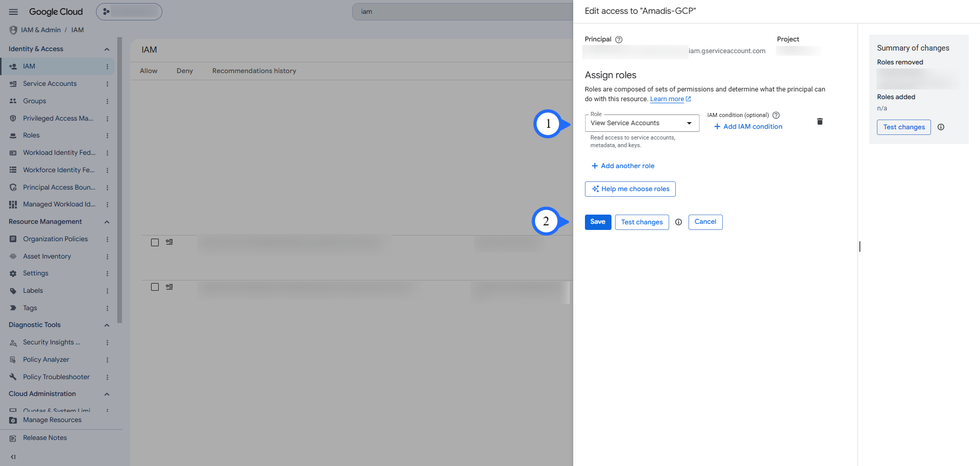Collapse the Diagnostic Tools section
Image resolution: width=980 pixels, height=466 pixels.
point(107,325)
